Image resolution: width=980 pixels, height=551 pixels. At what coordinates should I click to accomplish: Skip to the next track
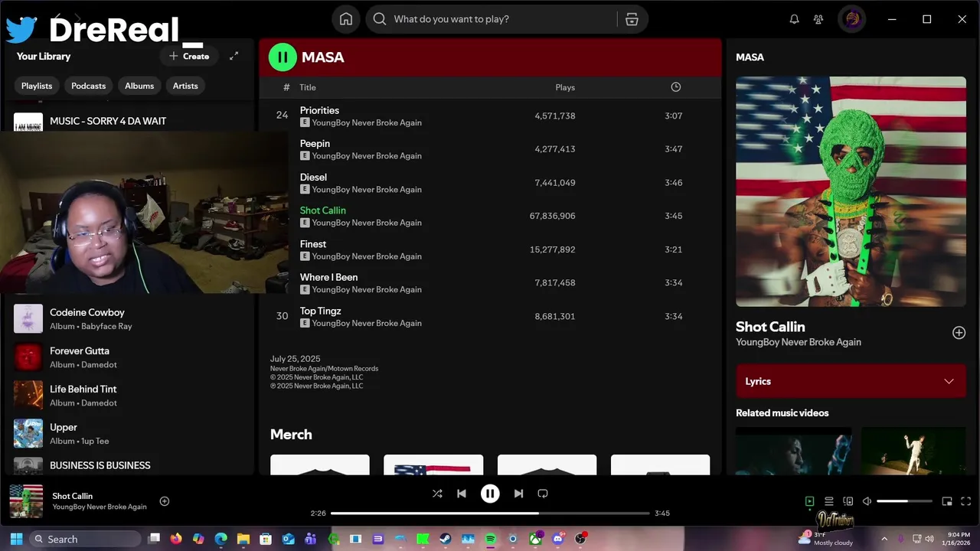(518, 494)
